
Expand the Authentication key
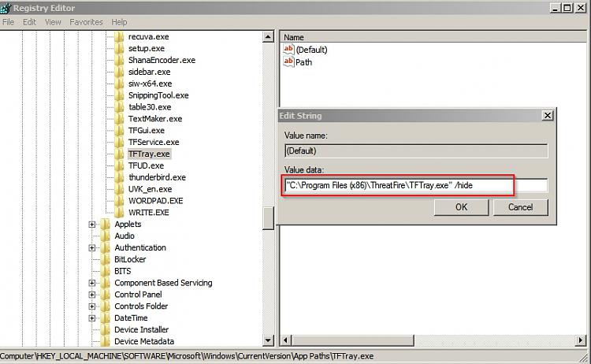click(x=92, y=248)
